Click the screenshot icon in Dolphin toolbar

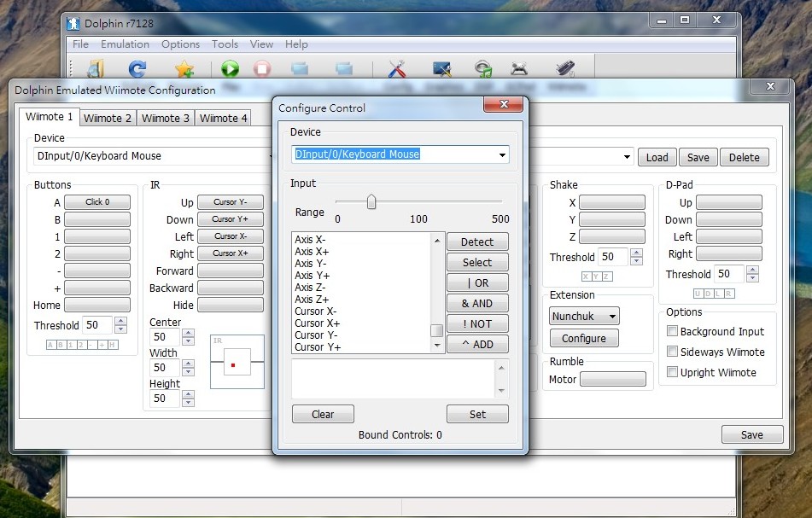tap(344, 68)
